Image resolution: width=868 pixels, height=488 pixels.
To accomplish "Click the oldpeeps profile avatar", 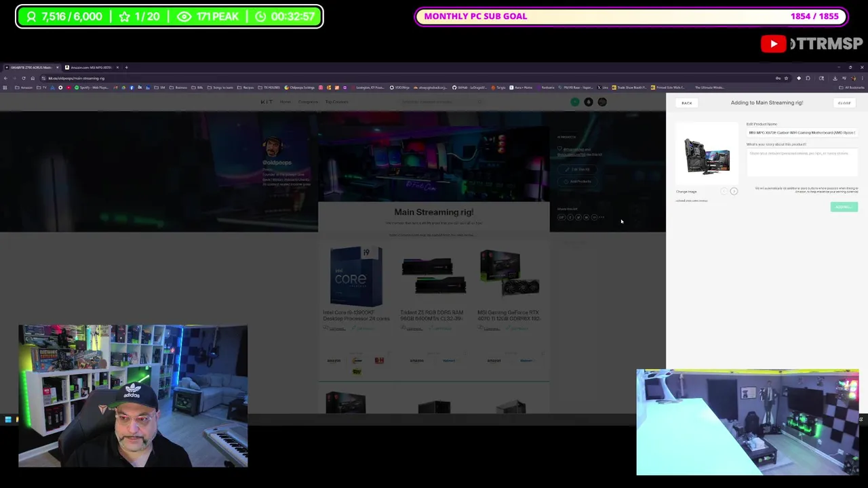I will click(x=272, y=147).
